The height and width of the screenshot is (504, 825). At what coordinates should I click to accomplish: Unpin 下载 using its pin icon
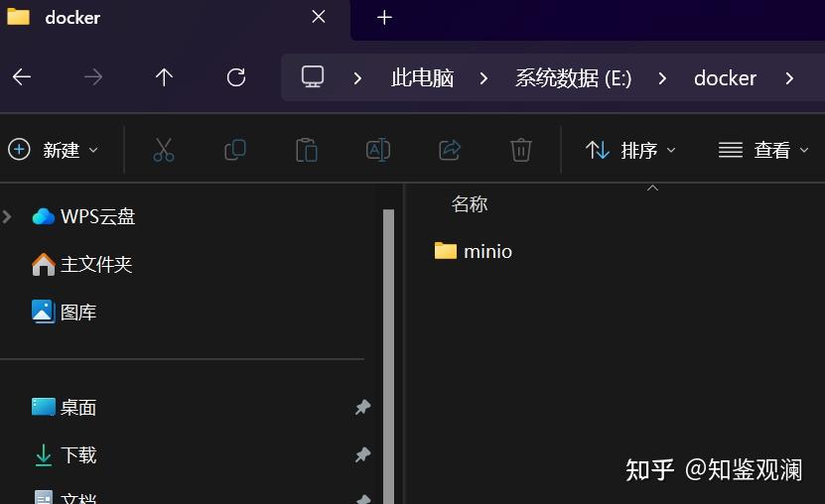coord(362,454)
